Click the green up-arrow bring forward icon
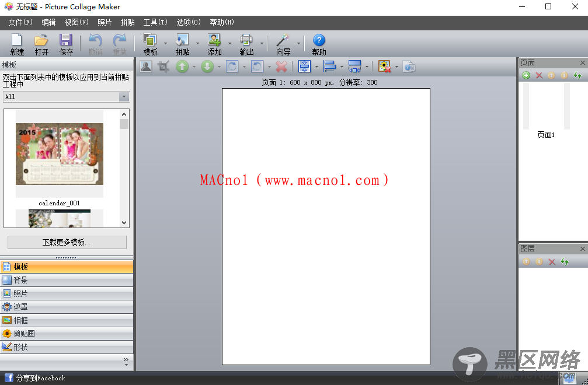588x385 pixels. pos(182,66)
